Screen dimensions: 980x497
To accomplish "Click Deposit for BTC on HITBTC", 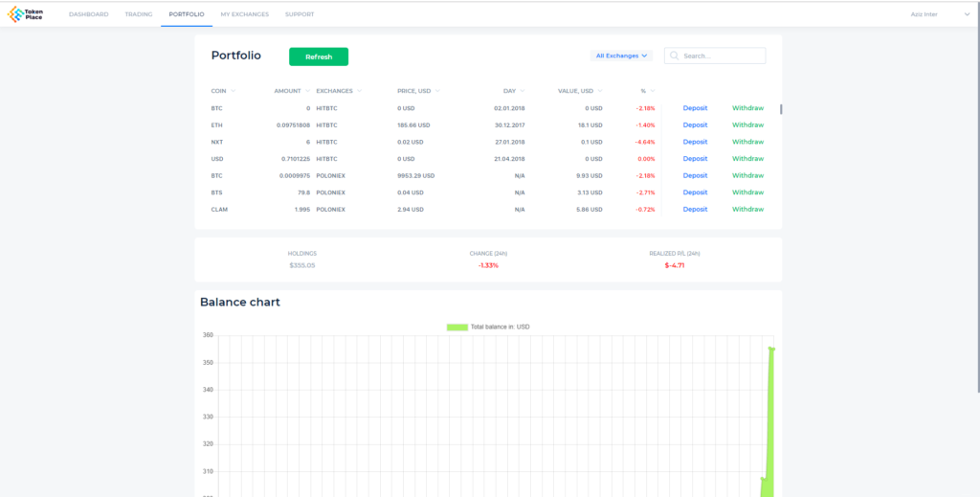I will click(x=695, y=108).
